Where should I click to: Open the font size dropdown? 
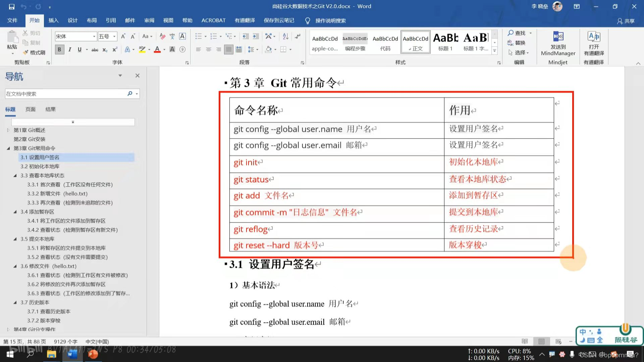tap(114, 36)
